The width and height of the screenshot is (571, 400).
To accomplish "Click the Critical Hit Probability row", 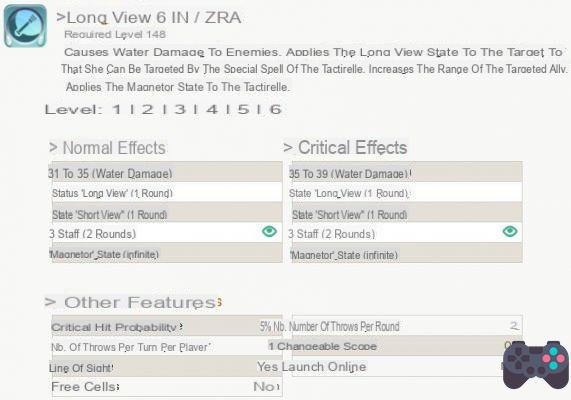I will 167,326.
